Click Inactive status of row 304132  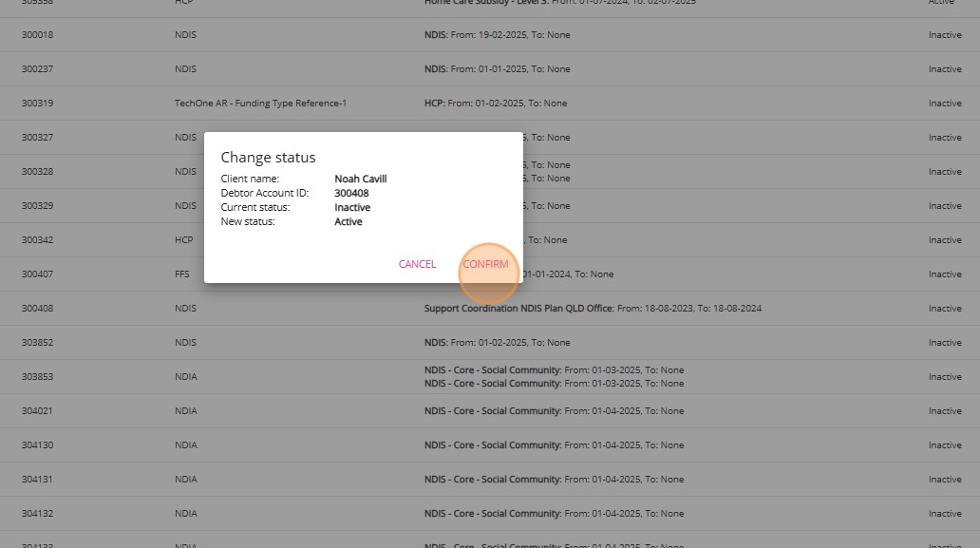pos(945,514)
